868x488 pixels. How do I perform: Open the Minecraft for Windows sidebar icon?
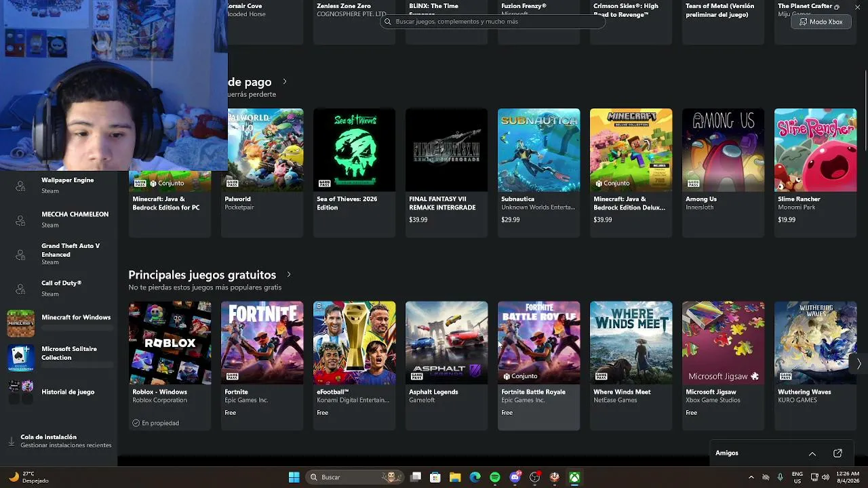(20, 323)
